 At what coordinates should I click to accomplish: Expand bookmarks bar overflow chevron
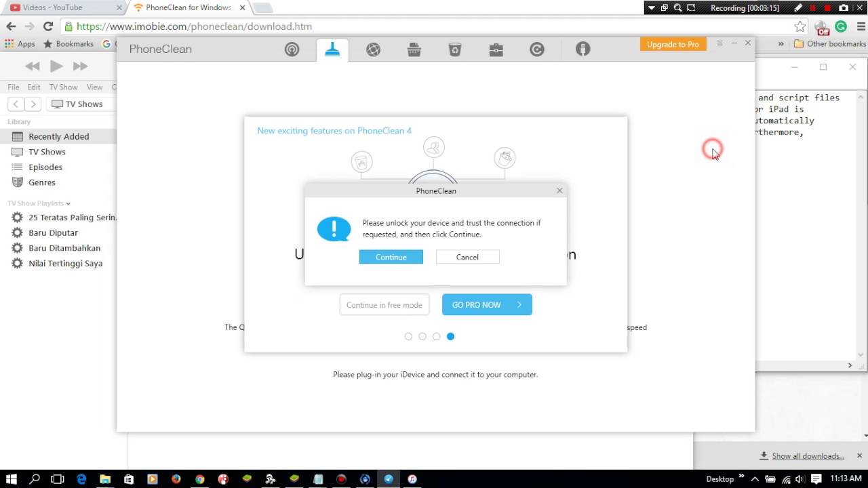pos(781,43)
